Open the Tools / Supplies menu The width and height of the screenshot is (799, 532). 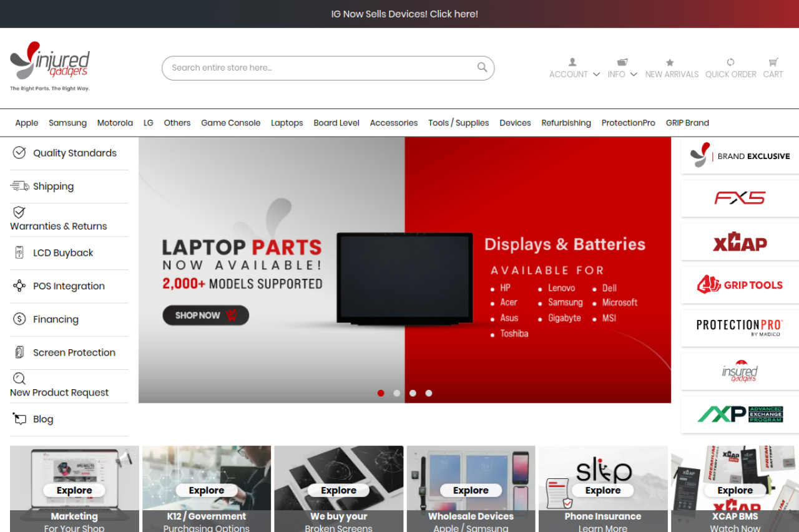coord(459,123)
